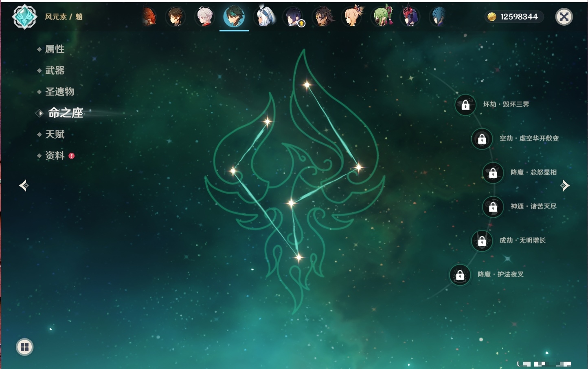
Task: Select the red-masked character avatar
Action: click(410, 17)
